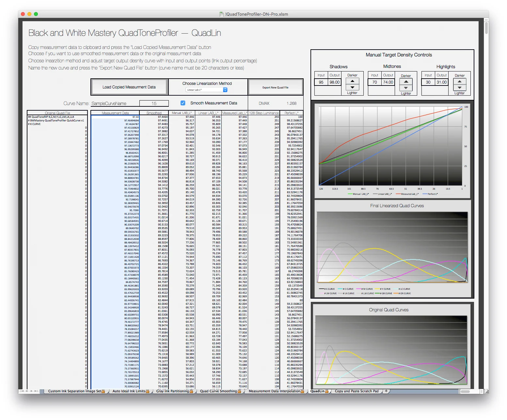This screenshot has height=420, width=507.
Task: Click the Manual LAB_L* legend entry
Action: [358, 194]
